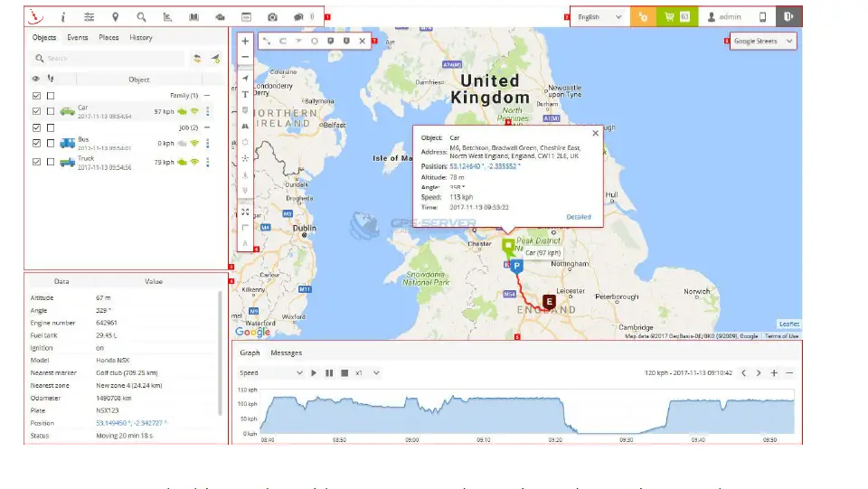Toggle object direction arrows on map toolbar
This screenshot has height=489, width=868.
coord(245,78)
